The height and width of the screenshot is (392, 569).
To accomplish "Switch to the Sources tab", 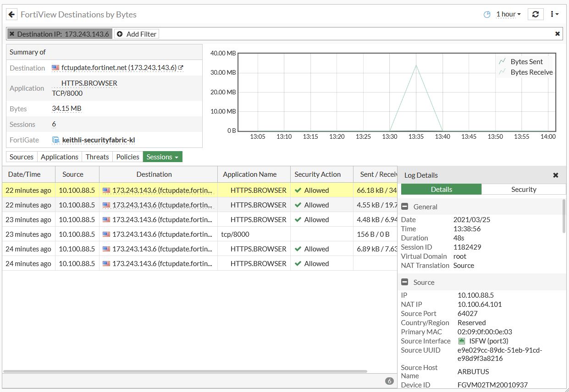I will pyautogui.click(x=22, y=157).
